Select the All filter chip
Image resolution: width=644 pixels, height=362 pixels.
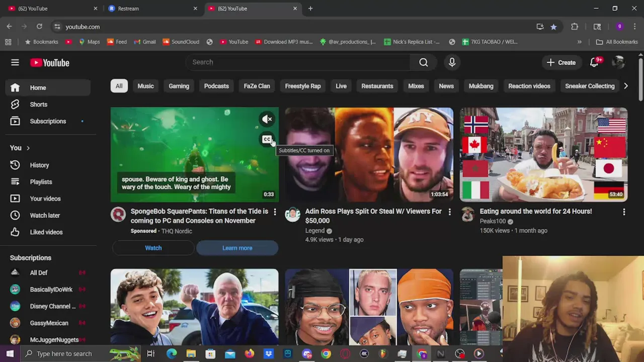point(119,86)
